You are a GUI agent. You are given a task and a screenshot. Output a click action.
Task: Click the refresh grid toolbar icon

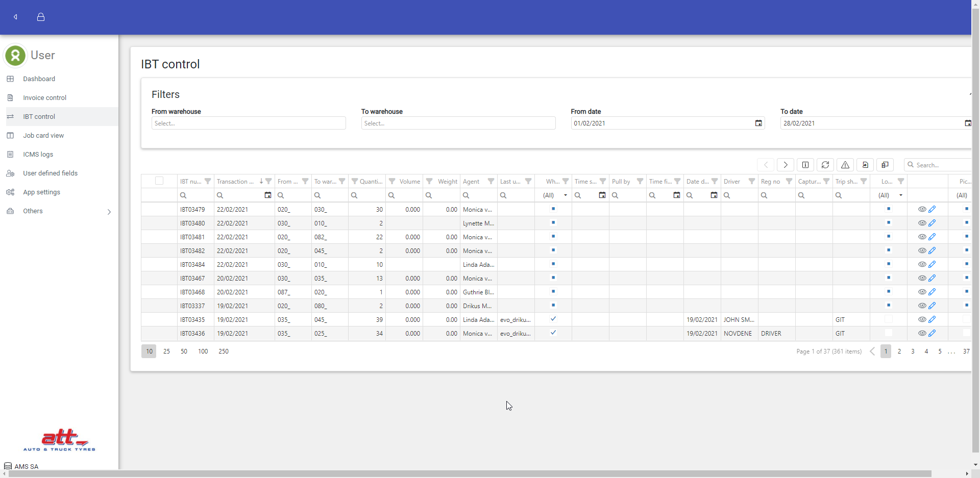[825, 165]
